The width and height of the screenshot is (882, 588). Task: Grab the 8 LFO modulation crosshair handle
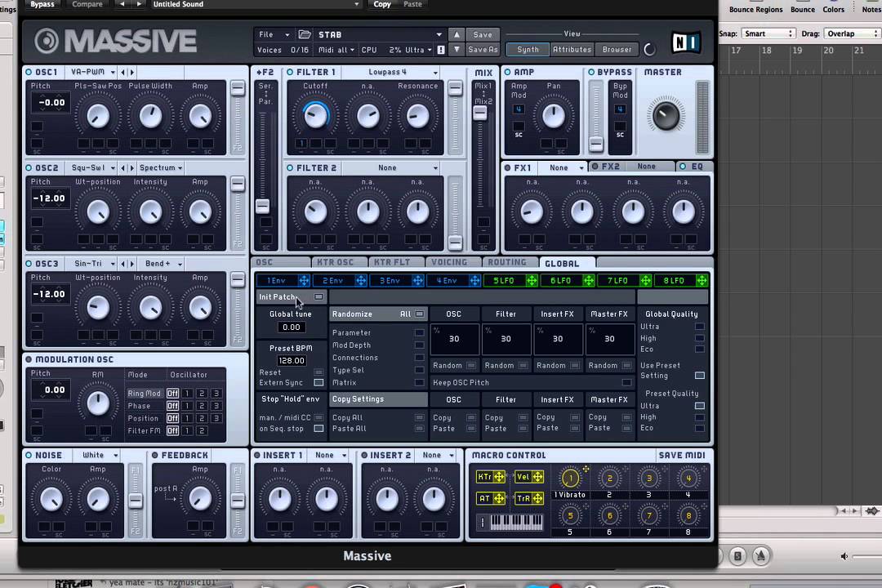702,280
